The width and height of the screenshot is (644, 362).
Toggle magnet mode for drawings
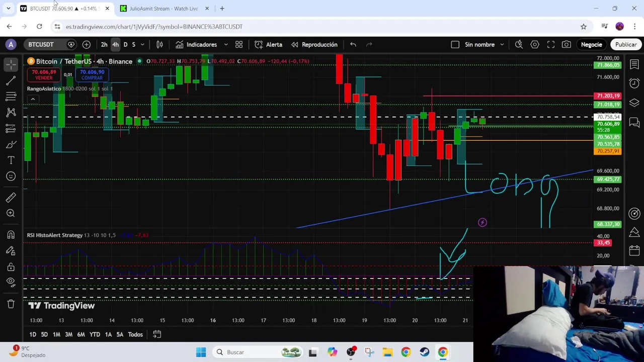point(11,234)
